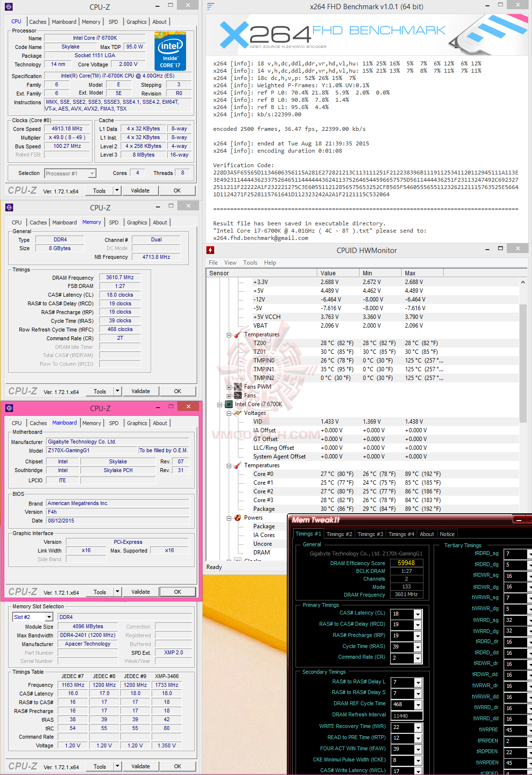Click the thermometer icon beside CPU Temperatures node
Image resolution: width=532 pixels, height=775 pixels.
click(x=238, y=465)
